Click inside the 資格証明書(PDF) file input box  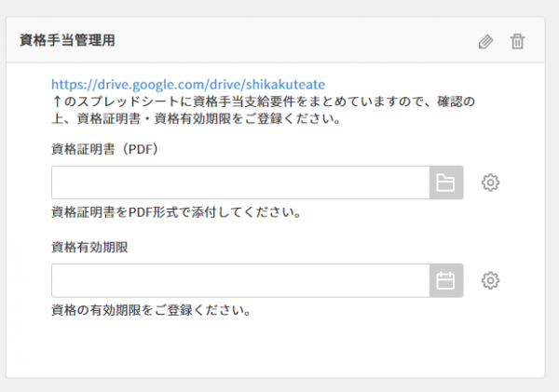[x=240, y=182]
